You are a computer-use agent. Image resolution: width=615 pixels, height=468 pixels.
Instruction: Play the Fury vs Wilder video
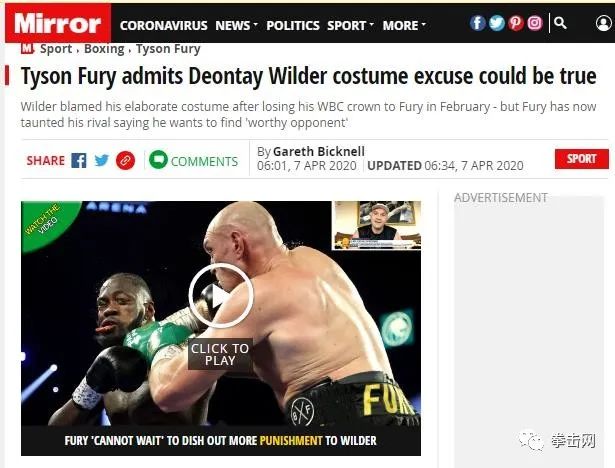(221, 296)
